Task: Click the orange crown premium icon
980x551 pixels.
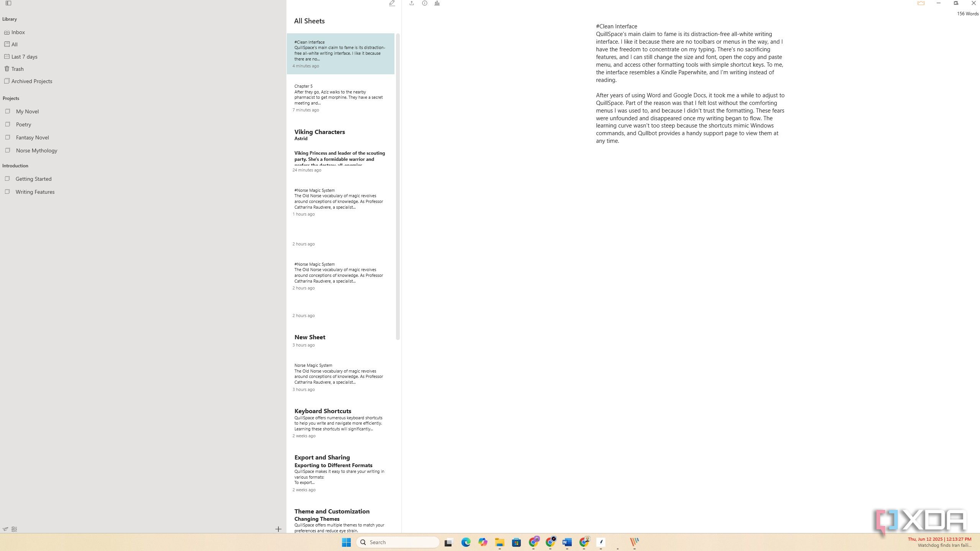Action: point(921,3)
